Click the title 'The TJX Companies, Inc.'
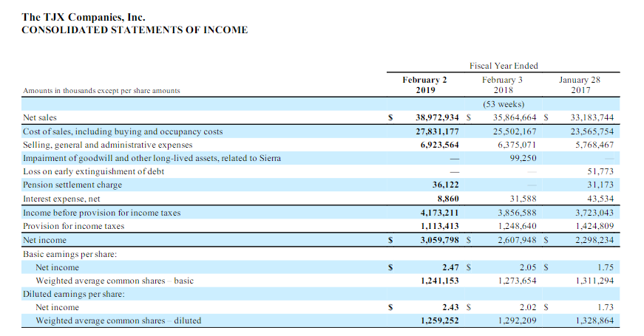Image resolution: width=644 pixels, height=336 pixels. (x=84, y=17)
